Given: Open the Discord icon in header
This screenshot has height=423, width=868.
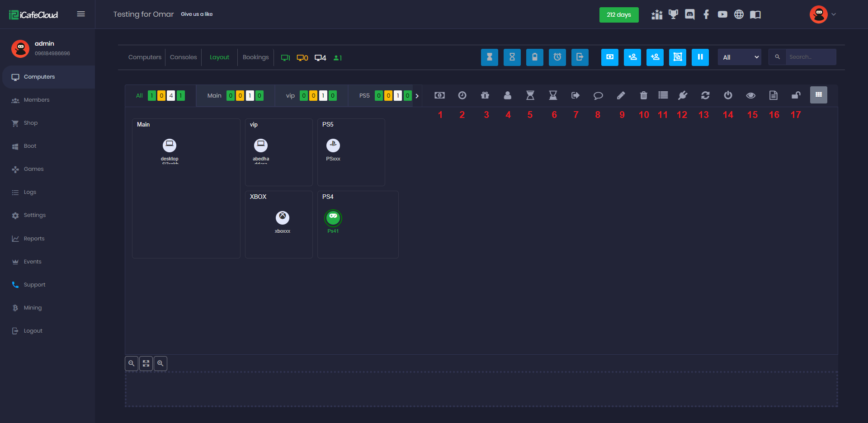Looking at the screenshot, I should [x=690, y=14].
